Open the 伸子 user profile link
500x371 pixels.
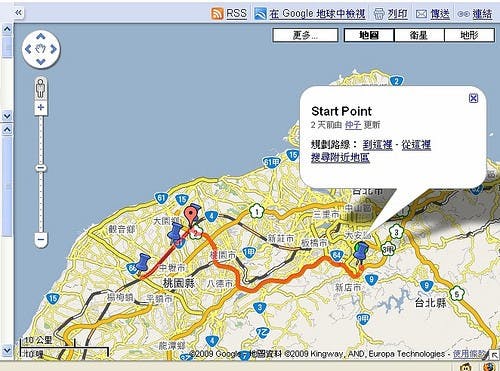point(353,125)
